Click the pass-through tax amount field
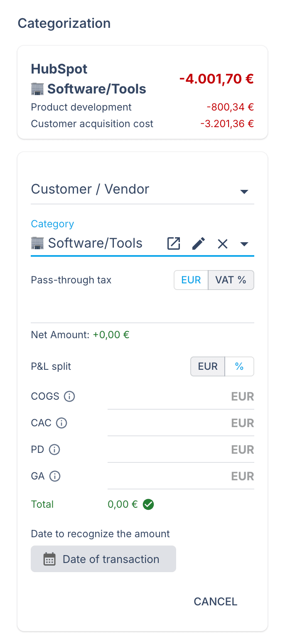 (142, 310)
